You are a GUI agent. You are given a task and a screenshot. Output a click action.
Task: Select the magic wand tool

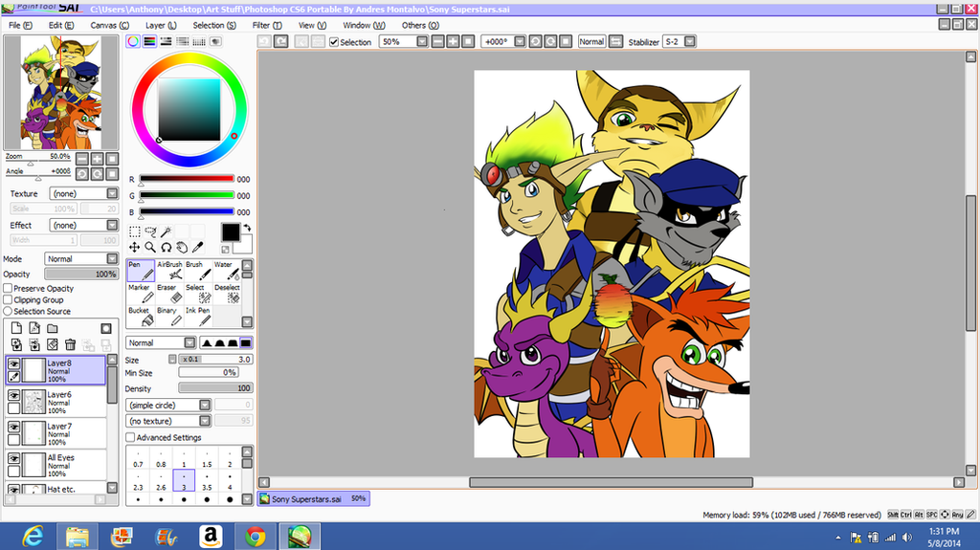[x=166, y=231]
